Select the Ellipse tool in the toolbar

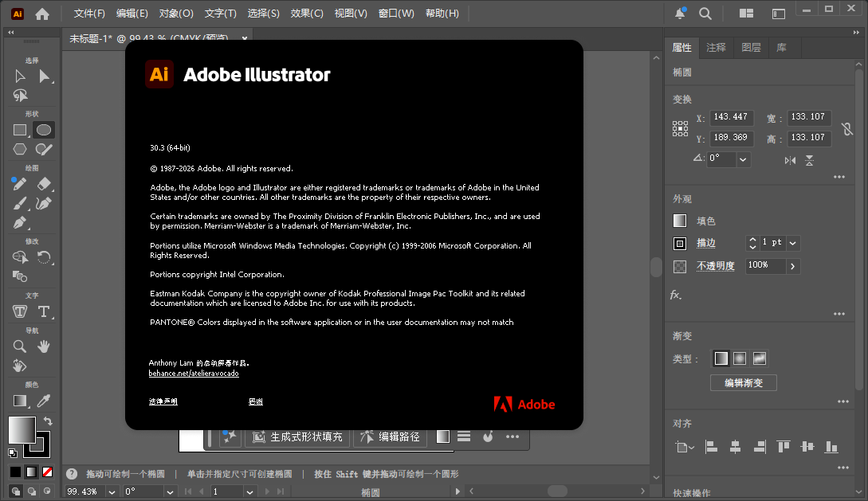[44, 130]
